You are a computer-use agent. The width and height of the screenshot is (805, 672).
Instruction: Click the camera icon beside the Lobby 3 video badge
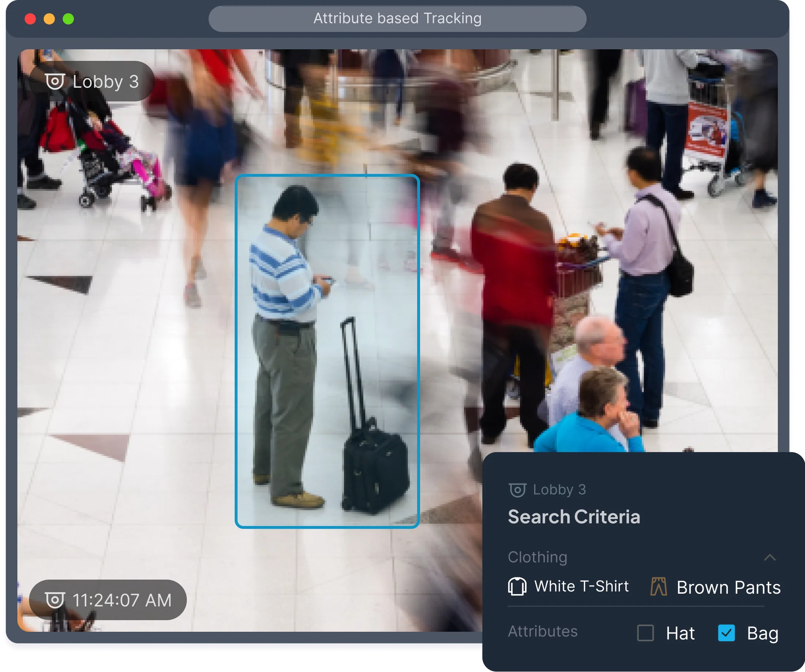point(55,81)
